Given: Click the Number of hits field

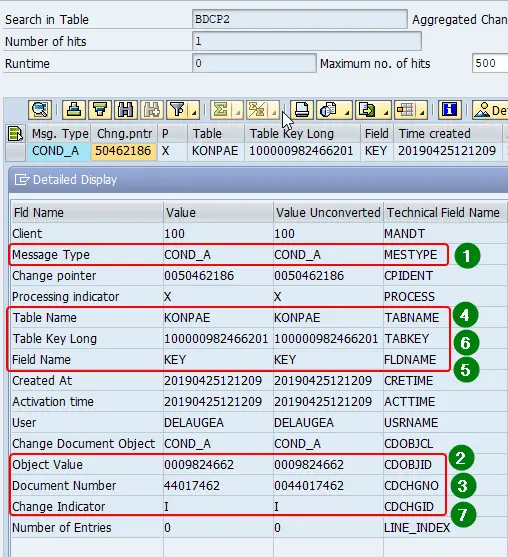Looking at the screenshot, I should tap(307, 41).
